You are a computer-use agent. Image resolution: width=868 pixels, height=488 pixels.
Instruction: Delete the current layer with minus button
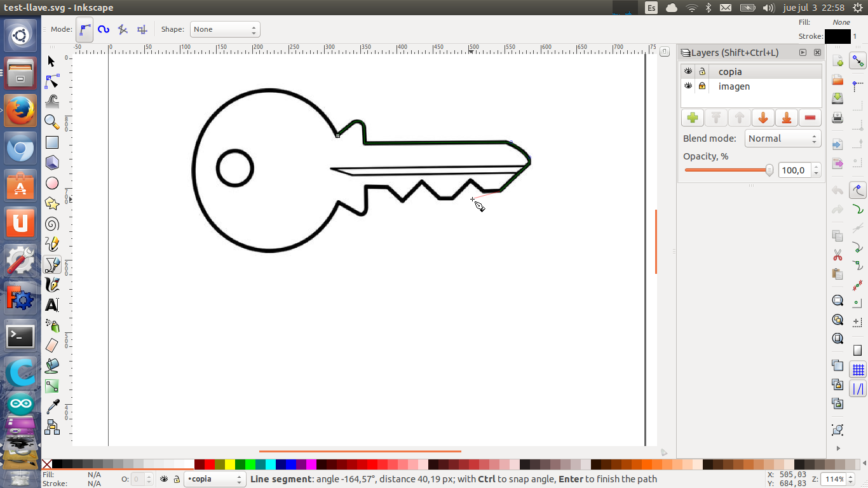click(x=810, y=118)
